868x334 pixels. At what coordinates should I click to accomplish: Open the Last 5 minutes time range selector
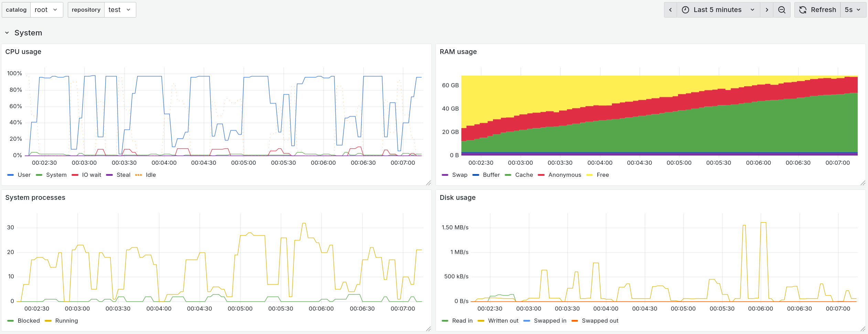pyautogui.click(x=717, y=10)
